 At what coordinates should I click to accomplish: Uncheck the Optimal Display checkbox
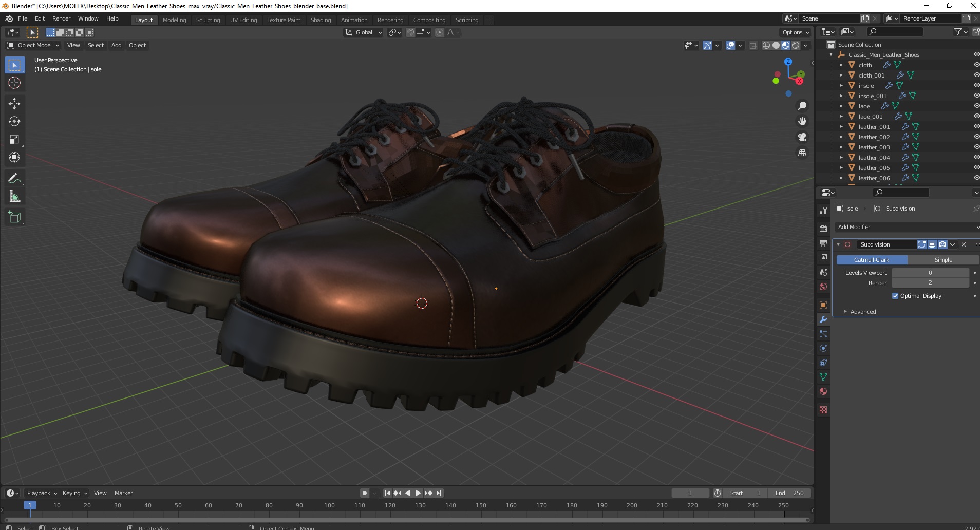(895, 296)
